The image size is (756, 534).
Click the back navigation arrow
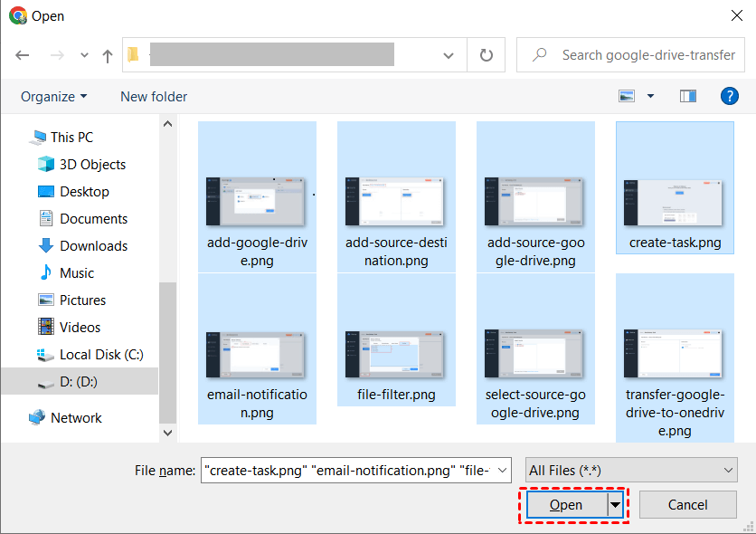point(22,54)
